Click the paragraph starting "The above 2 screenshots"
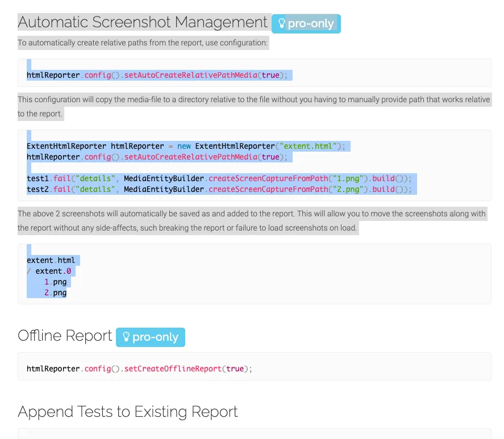This screenshot has height=439, width=504. [252, 214]
